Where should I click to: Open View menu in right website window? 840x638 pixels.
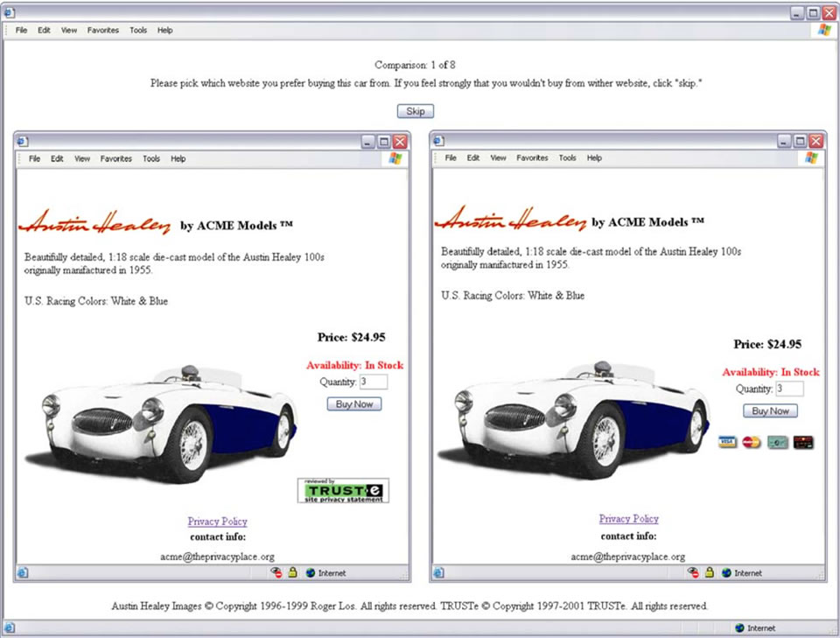[498, 158]
